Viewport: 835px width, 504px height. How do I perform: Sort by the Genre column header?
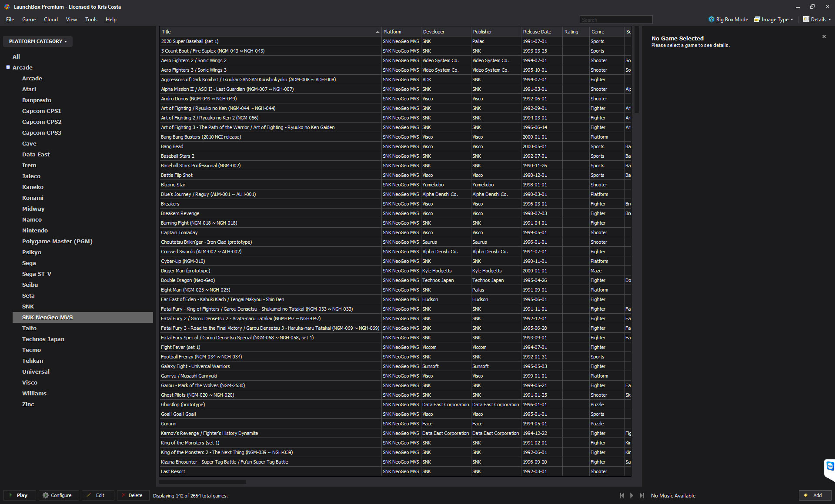[607, 32]
